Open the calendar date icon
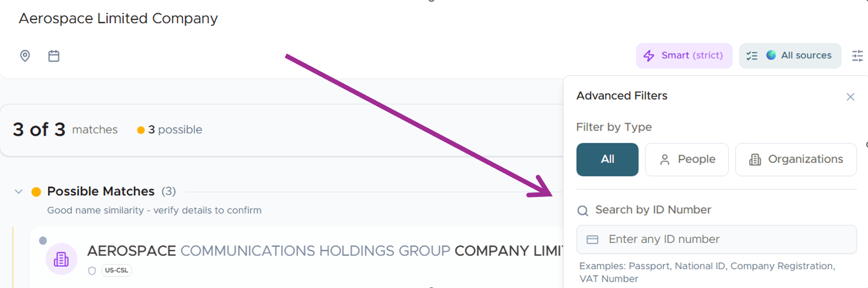868x288 pixels. click(x=54, y=56)
